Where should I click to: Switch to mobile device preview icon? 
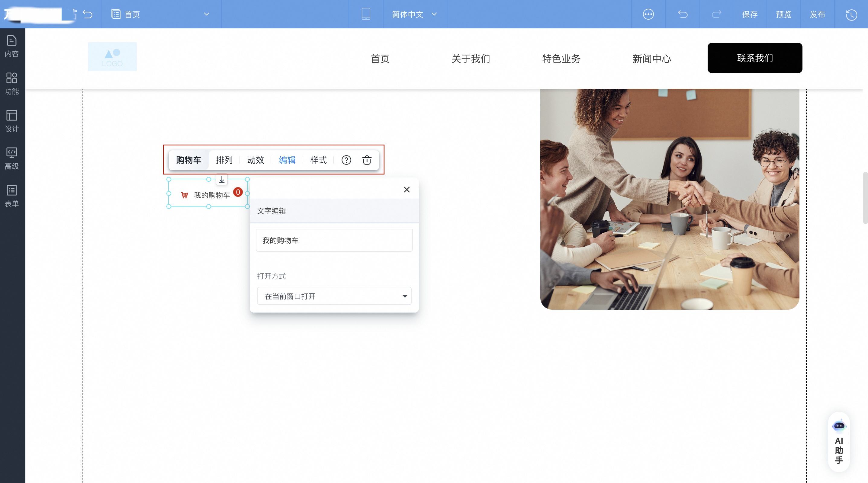(x=366, y=14)
